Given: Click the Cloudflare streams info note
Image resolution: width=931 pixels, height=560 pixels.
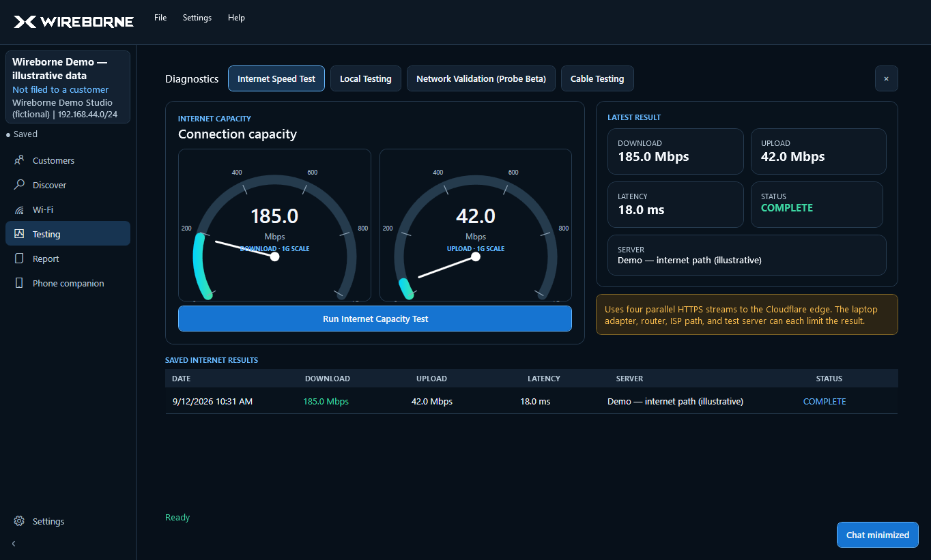Looking at the screenshot, I should pyautogui.click(x=747, y=314).
